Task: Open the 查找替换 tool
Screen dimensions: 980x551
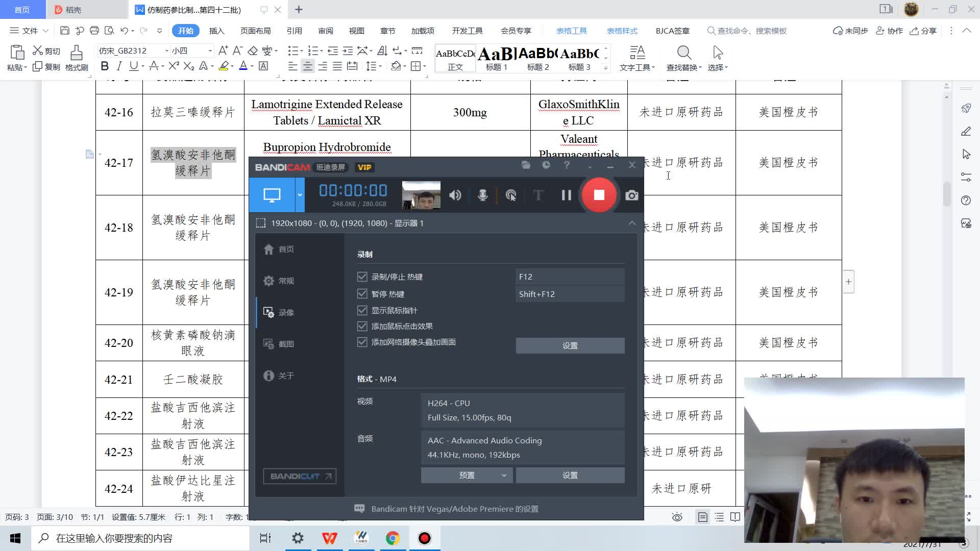Action: click(684, 58)
